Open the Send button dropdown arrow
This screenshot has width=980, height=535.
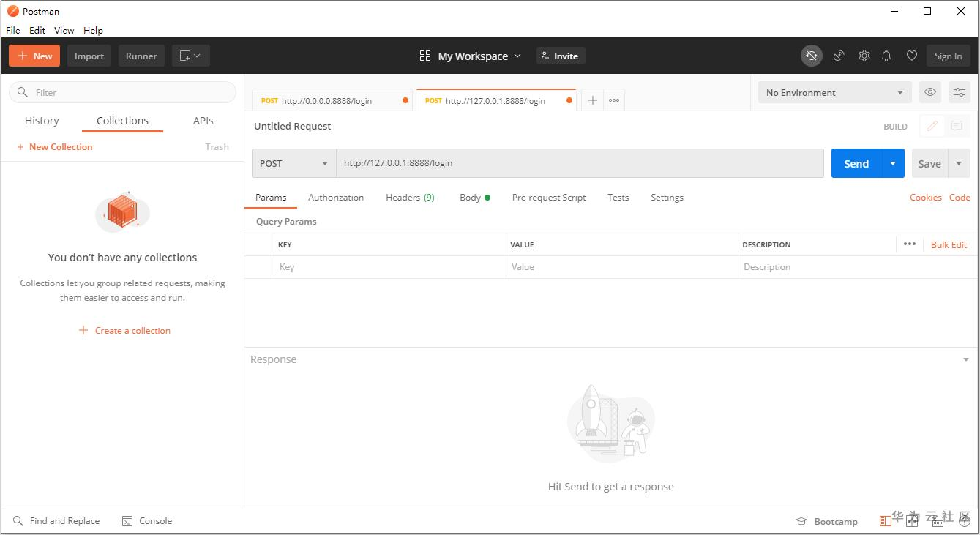pyautogui.click(x=893, y=164)
